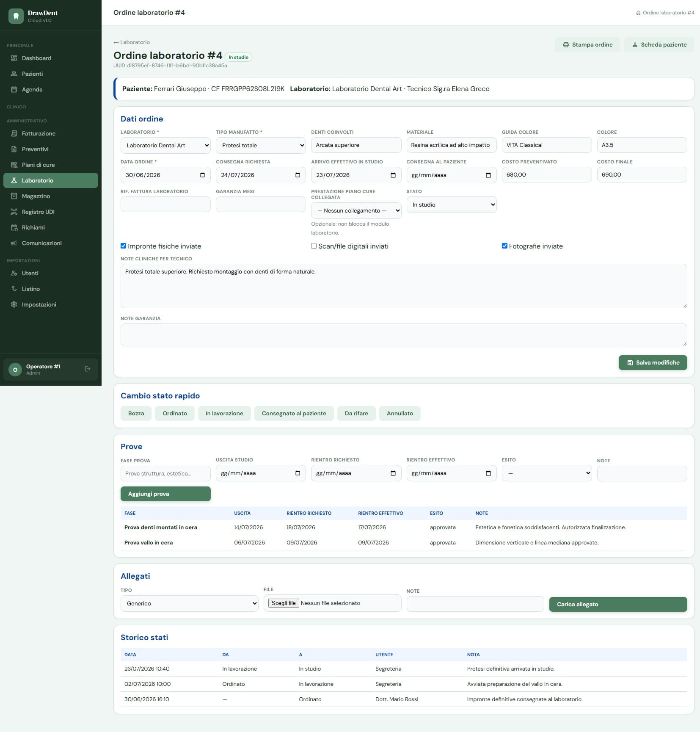Click the Colore input field
Image resolution: width=700 pixels, height=732 pixels.
point(642,145)
